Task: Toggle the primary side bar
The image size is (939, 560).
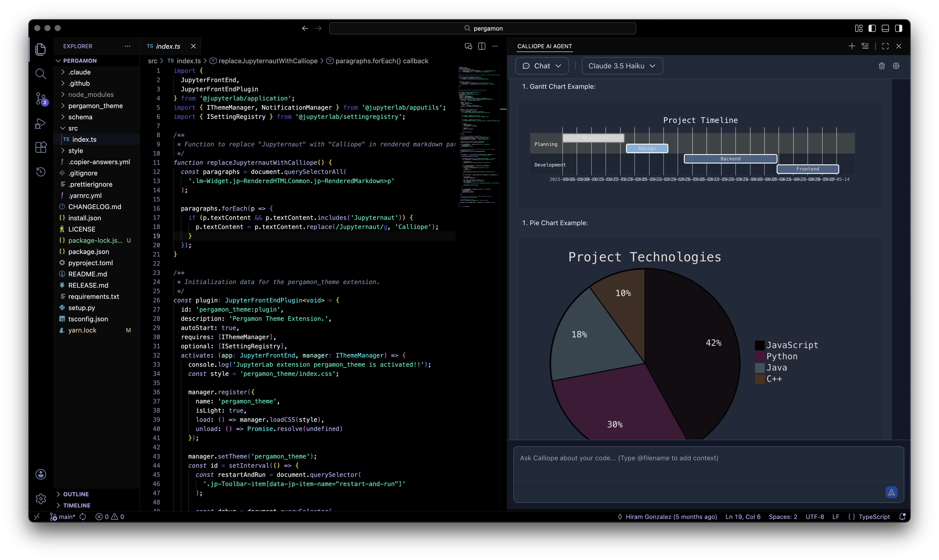Action: point(872,28)
